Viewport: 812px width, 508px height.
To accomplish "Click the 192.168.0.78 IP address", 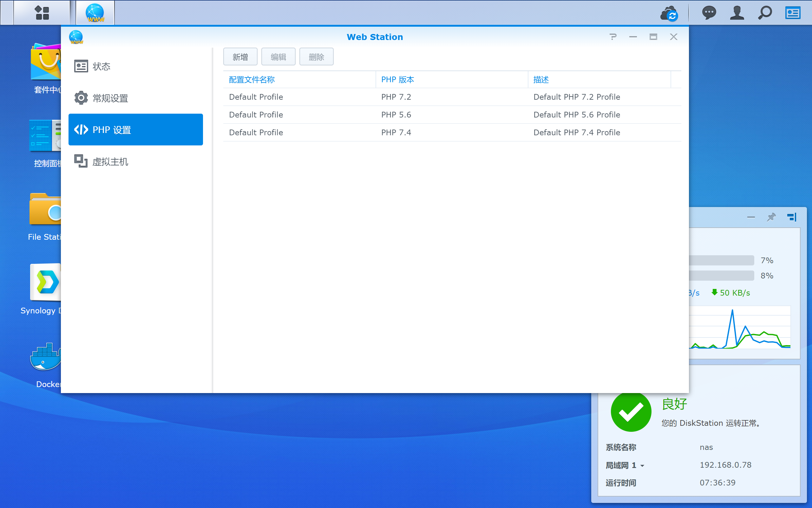I will tap(725, 465).
